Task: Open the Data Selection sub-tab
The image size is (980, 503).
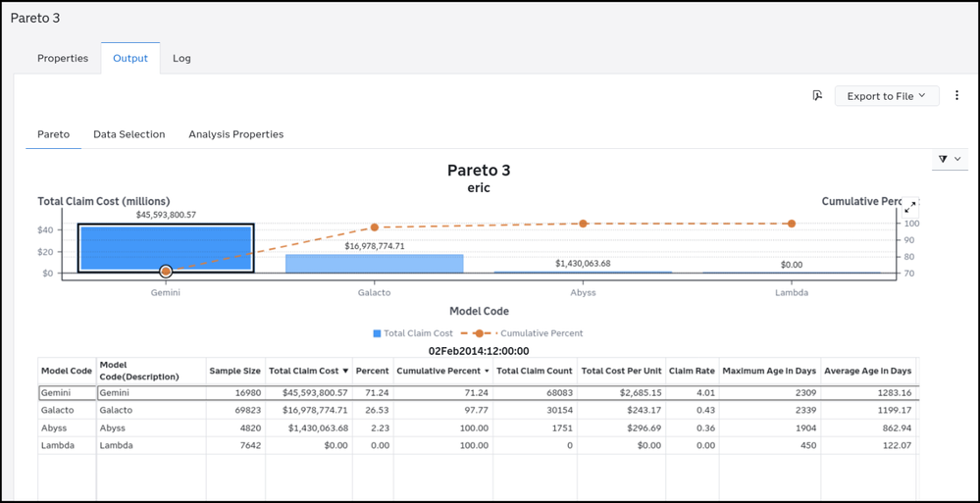Action: (x=129, y=134)
